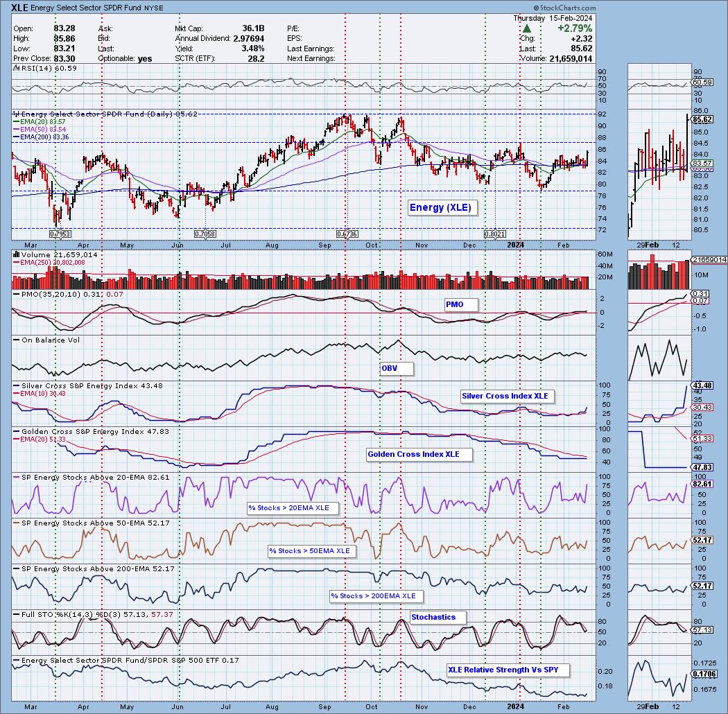
Task: Click the Stochastics annotation box
Action: (x=438, y=618)
